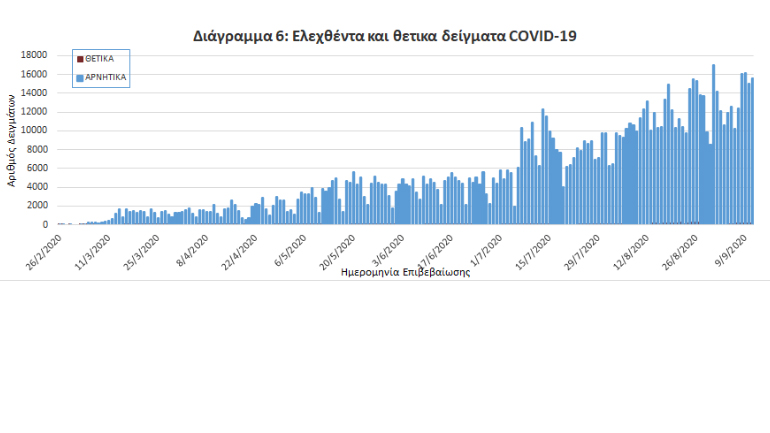Select the ΘΕΤΙΚΑ legend label

pos(100,59)
